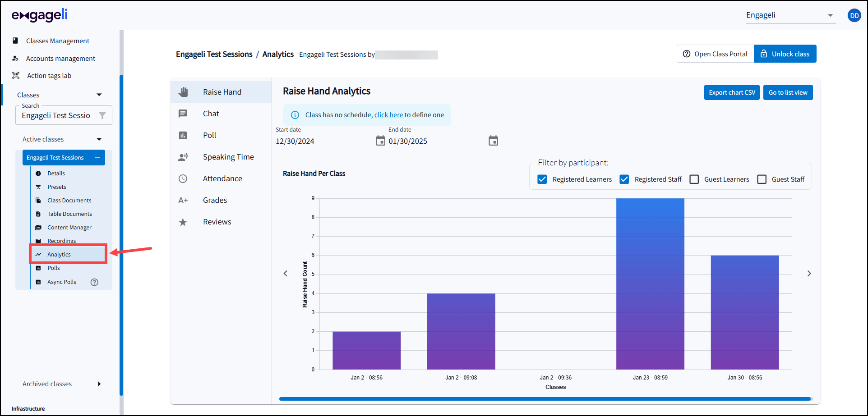Click Open Class Portal button

pos(716,54)
